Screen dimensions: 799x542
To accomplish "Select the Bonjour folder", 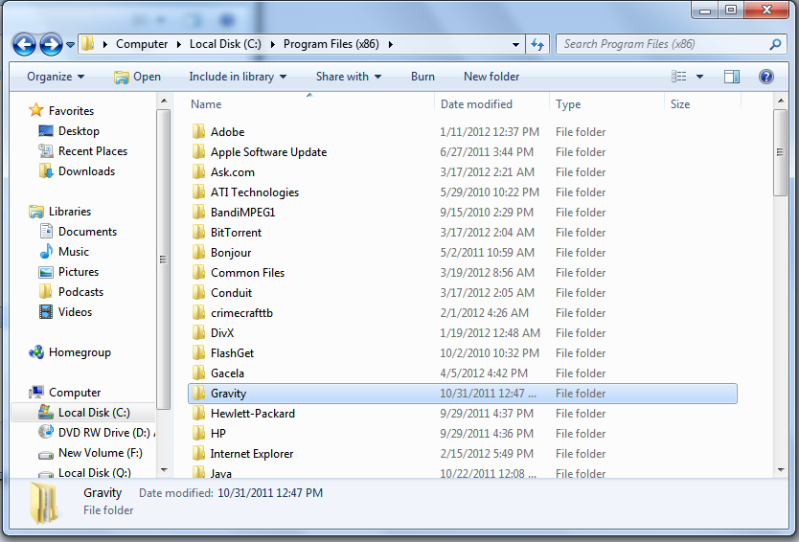I will pos(462,253).
